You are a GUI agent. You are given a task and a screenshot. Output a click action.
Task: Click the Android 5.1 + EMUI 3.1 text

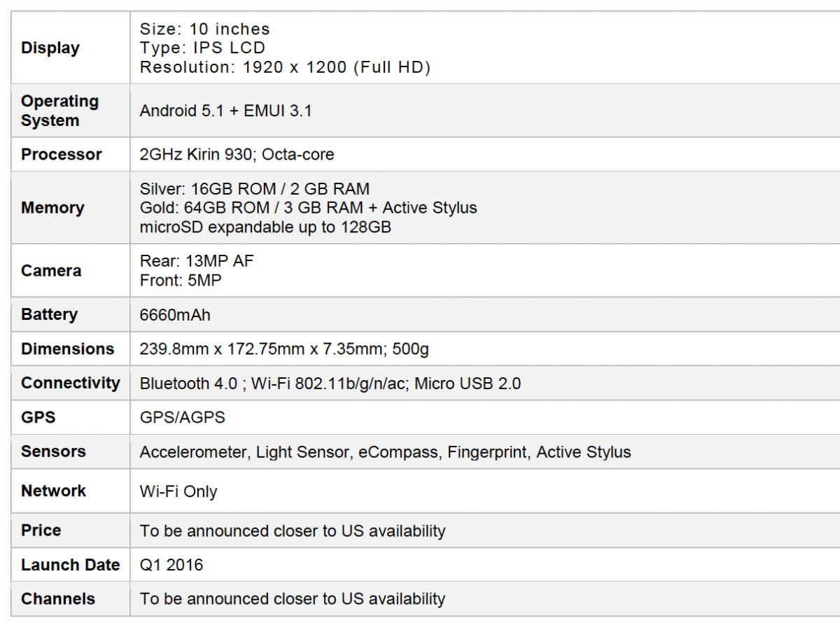[225, 111]
